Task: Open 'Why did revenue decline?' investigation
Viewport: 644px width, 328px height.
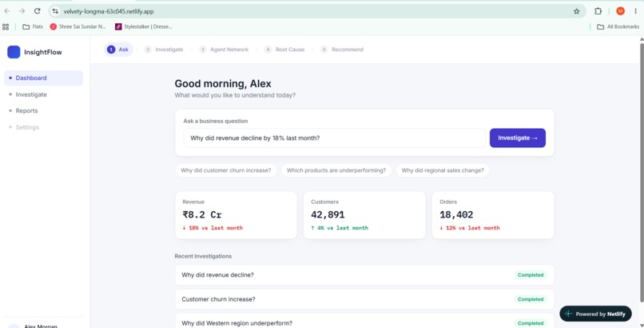Action: click(364, 275)
